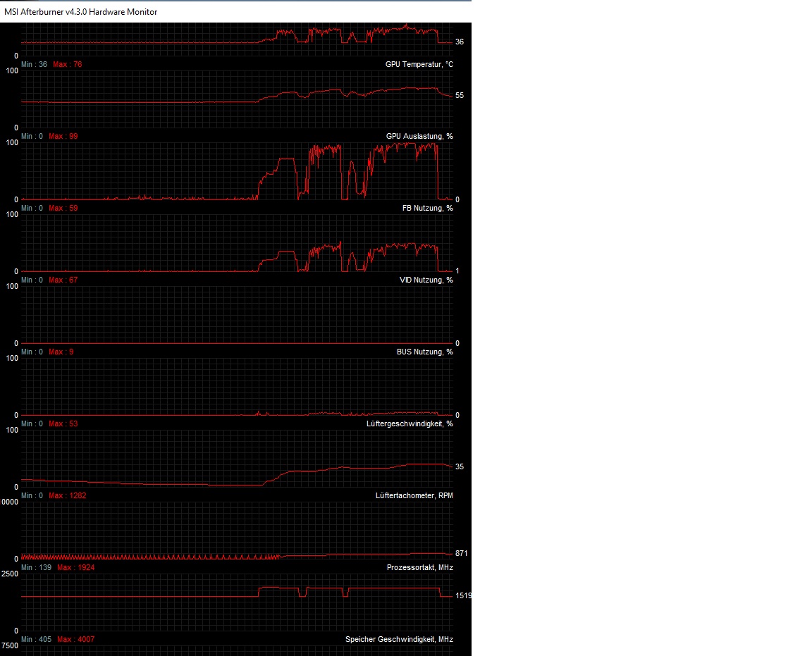Image resolution: width=812 pixels, height=656 pixels.
Task: Click the Min : 0 value beside Max : 1282
Action: click(32, 495)
